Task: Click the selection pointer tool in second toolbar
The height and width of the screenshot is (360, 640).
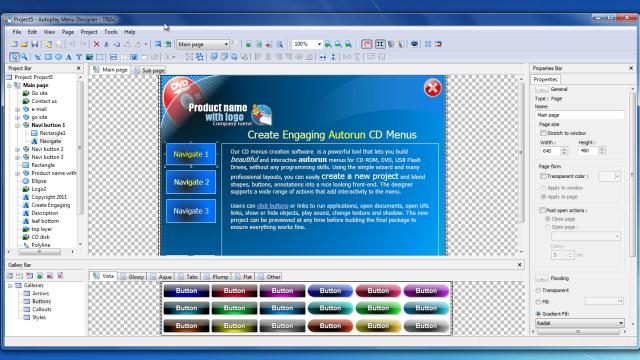Action: point(14,57)
